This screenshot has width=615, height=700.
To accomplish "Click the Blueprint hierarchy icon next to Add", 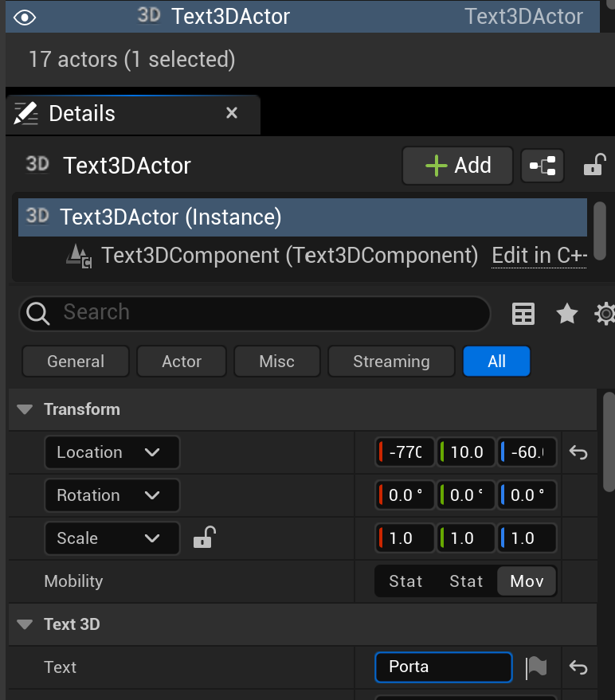I will point(543,166).
